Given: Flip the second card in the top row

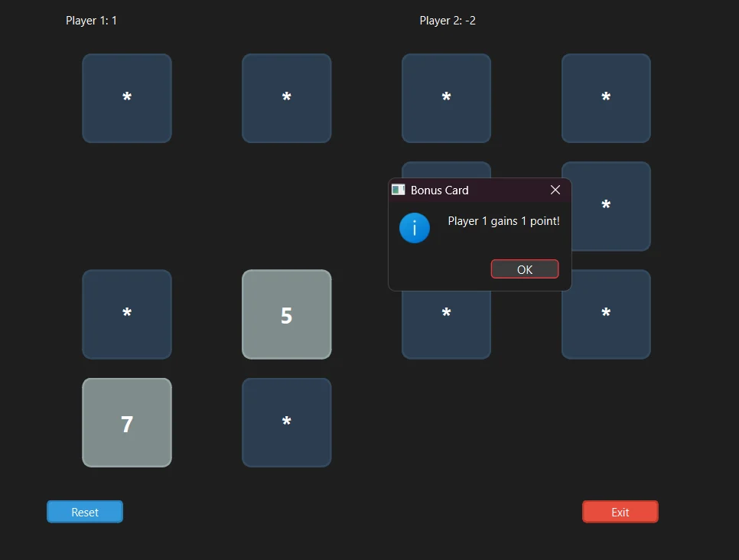Looking at the screenshot, I should point(286,98).
